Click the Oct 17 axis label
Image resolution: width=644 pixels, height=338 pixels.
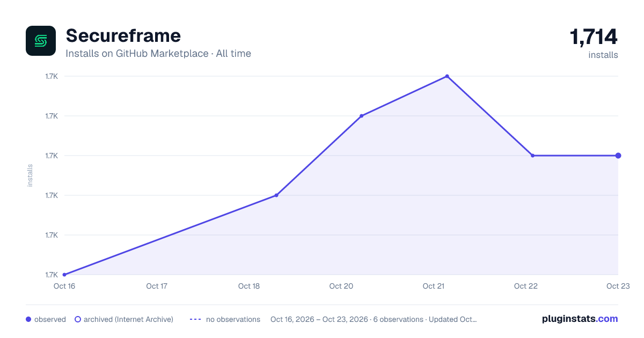pyautogui.click(x=157, y=286)
